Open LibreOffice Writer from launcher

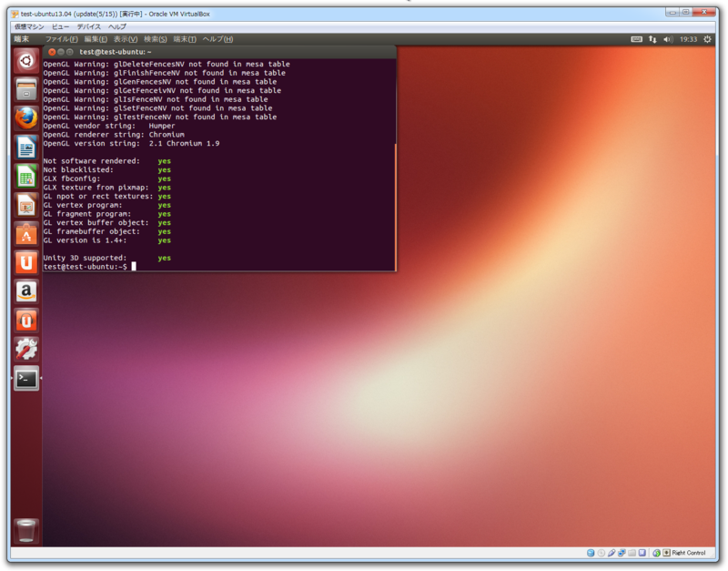point(26,148)
